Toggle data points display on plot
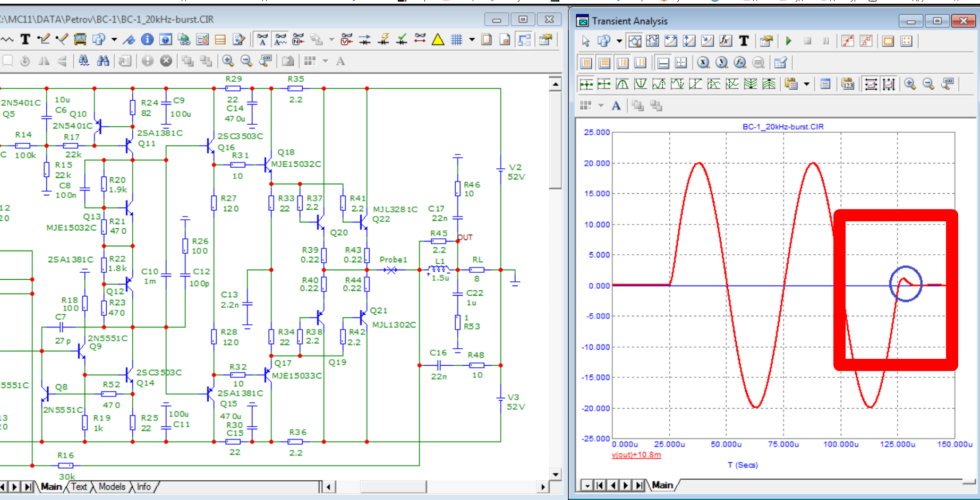The height and width of the screenshot is (500, 980). pos(848,41)
